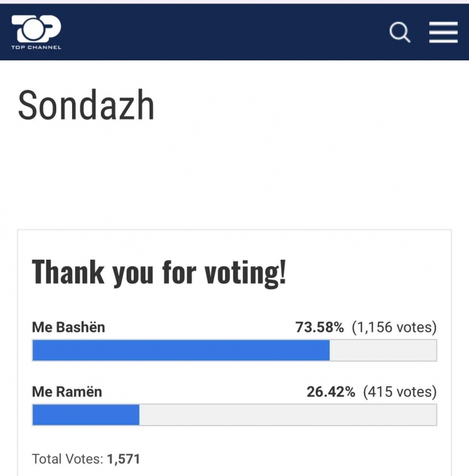Click blank area below Sondazh title
Viewport: 469px width, 476px height.
click(x=235, y=176)
